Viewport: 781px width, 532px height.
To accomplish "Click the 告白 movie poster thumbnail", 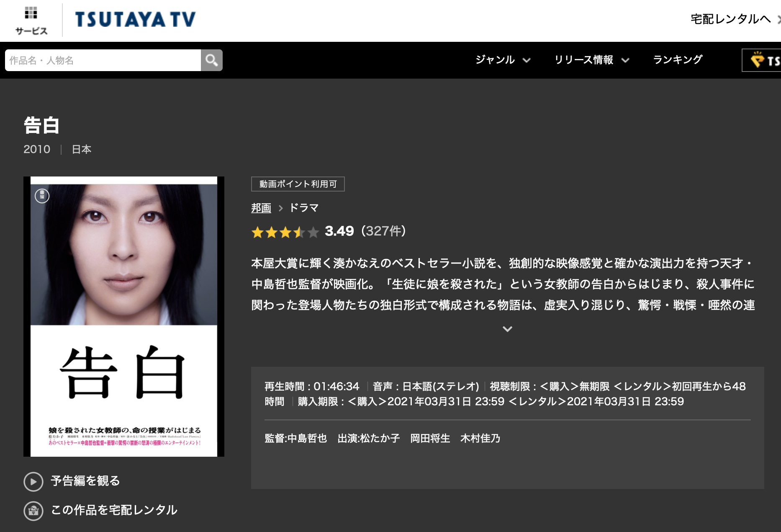I will (124, 317).
